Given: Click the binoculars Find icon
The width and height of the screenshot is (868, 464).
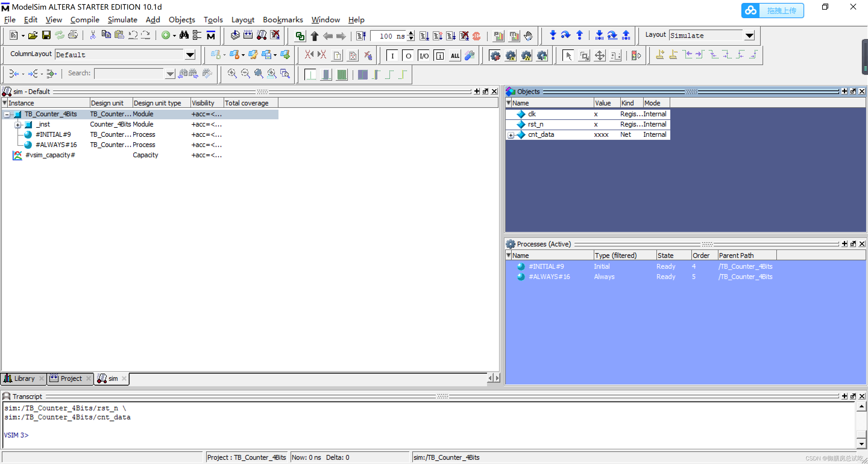Looking at the screenshot, I should tap(184, 35).
